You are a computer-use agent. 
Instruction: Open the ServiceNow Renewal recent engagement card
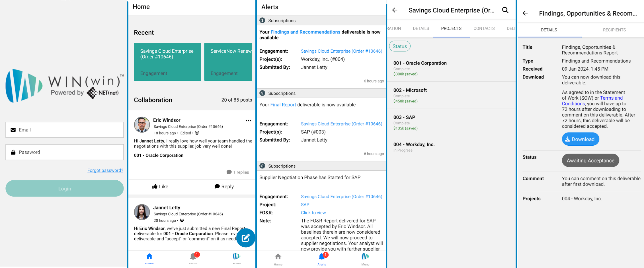(228, 62)
